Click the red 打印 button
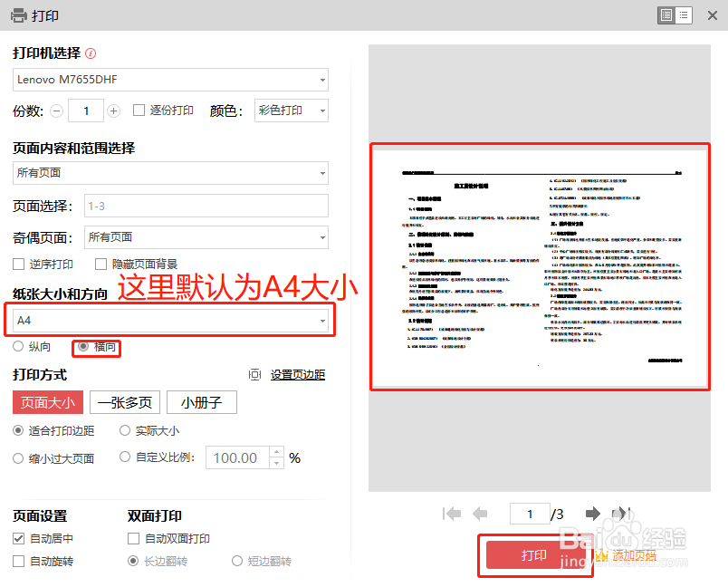The image size is (728, 587). pos(534,555)
